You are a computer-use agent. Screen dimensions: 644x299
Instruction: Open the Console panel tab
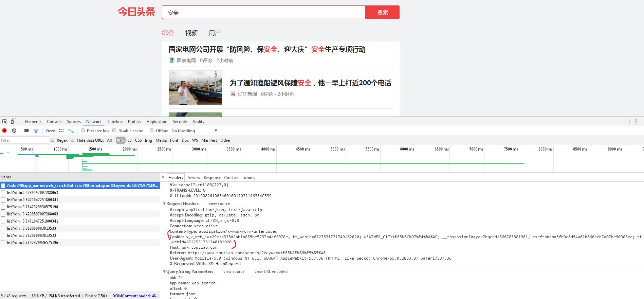(x=54, y=122)
